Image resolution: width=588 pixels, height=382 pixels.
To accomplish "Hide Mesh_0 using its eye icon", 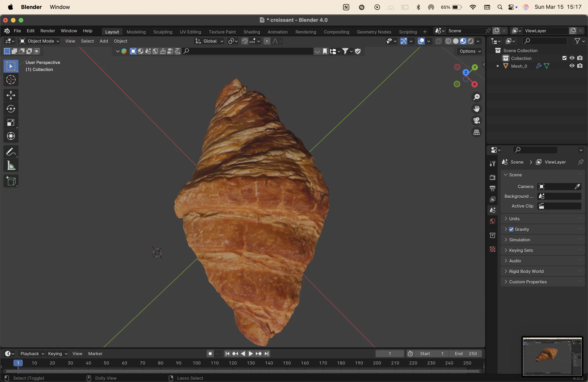I will click(x=572, y=66).
